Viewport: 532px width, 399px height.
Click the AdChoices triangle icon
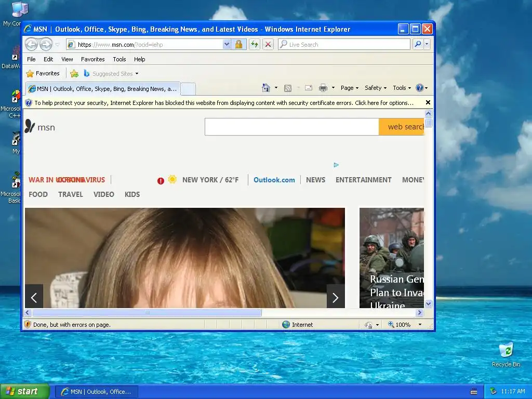[336, 165]
